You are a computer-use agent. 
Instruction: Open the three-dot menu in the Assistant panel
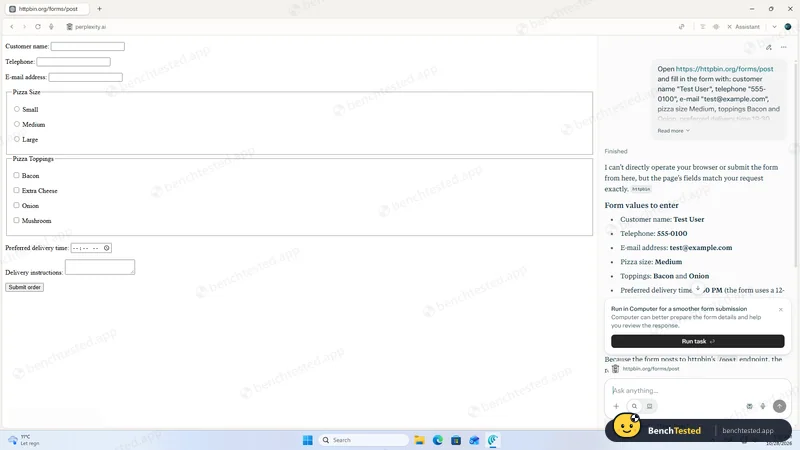point(784,47)
